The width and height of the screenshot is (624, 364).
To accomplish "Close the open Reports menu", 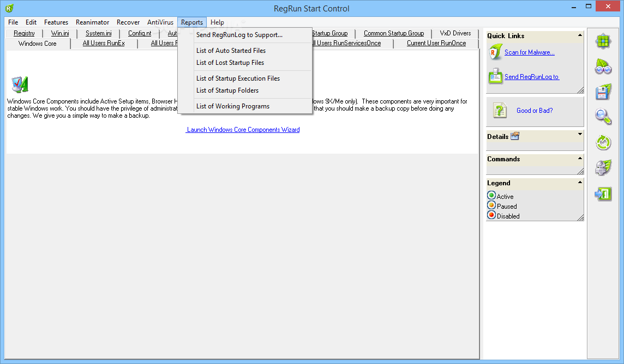I will (192, 22).
